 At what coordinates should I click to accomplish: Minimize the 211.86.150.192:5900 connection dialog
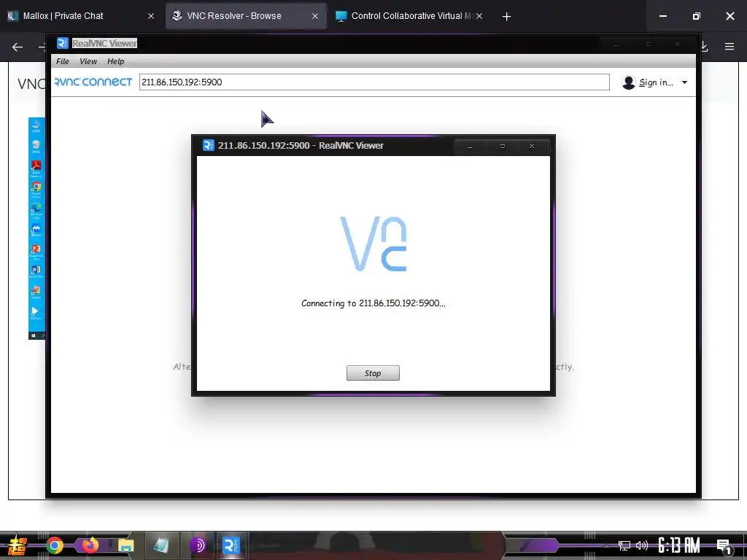click(470, 146)
